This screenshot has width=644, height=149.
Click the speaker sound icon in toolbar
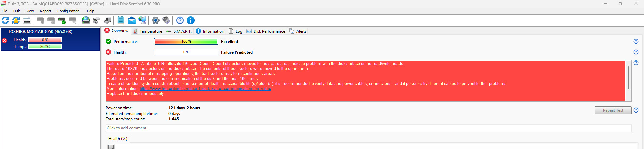166,20
